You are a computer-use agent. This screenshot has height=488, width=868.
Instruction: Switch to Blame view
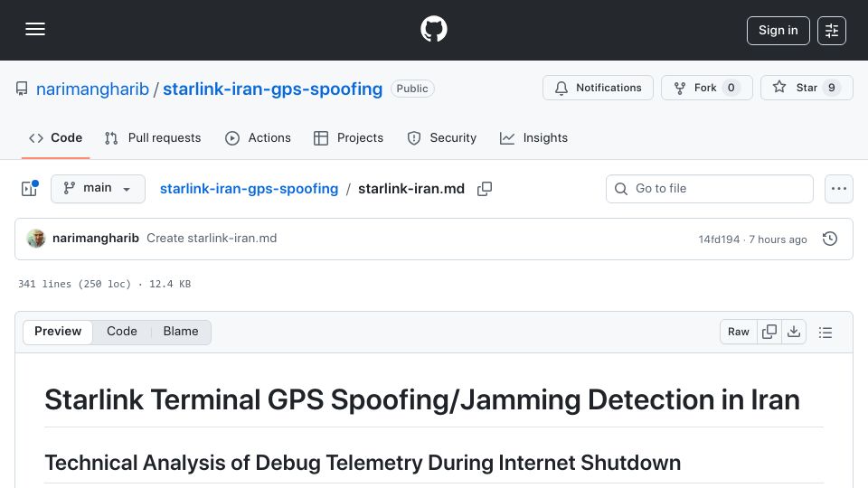point(181,332)
